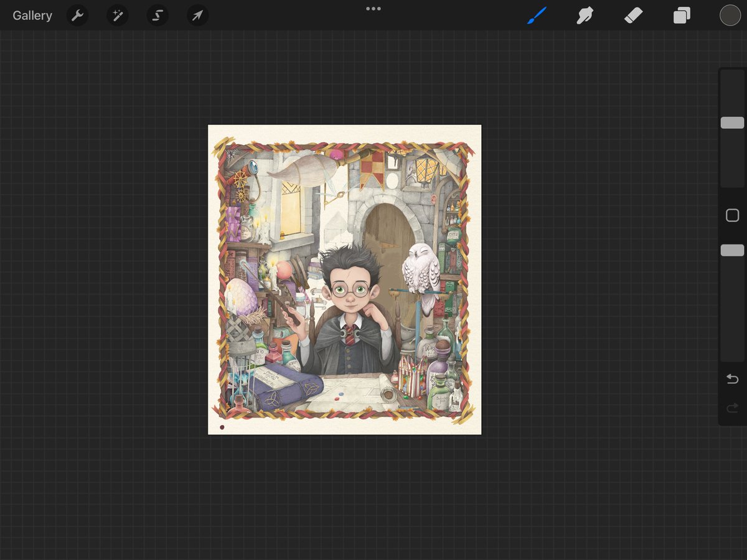This screenshot has width=747, height=560.
Task: Activate the Selection tool
Action: tap(157, 16)
